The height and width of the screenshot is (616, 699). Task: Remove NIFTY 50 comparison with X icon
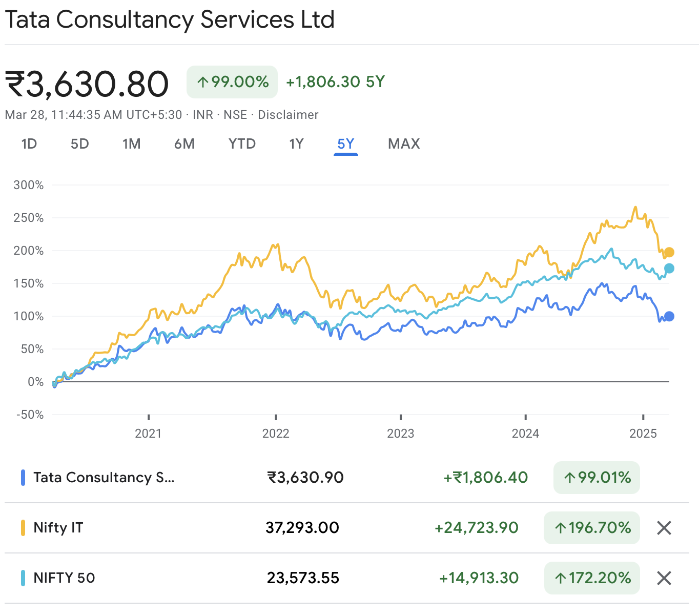pyautogui.click(x=664, y=578)
